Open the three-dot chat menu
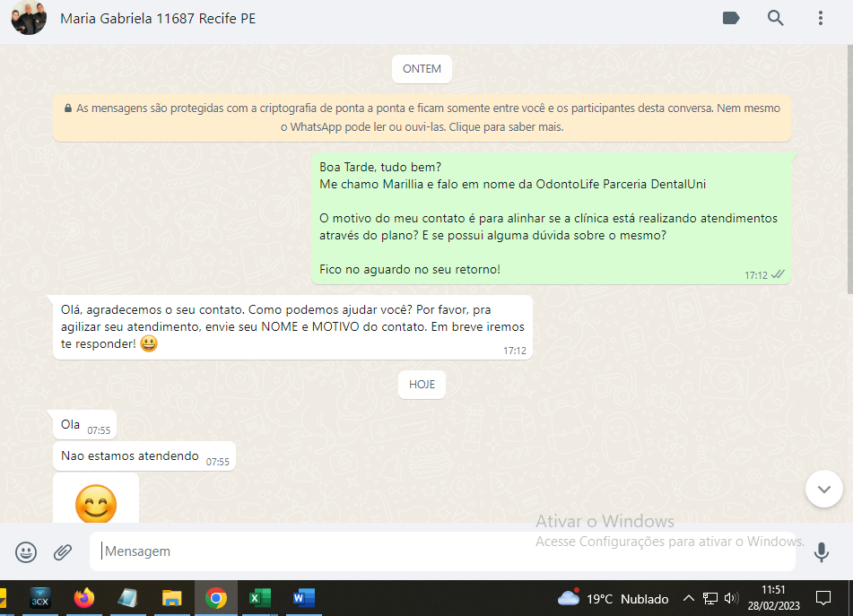 (821, 18)
